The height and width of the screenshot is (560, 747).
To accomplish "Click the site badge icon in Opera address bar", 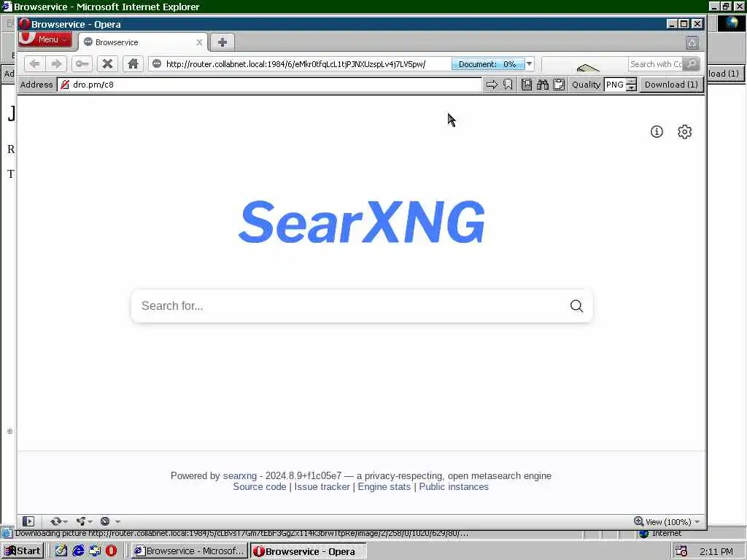I will [157, 64].
